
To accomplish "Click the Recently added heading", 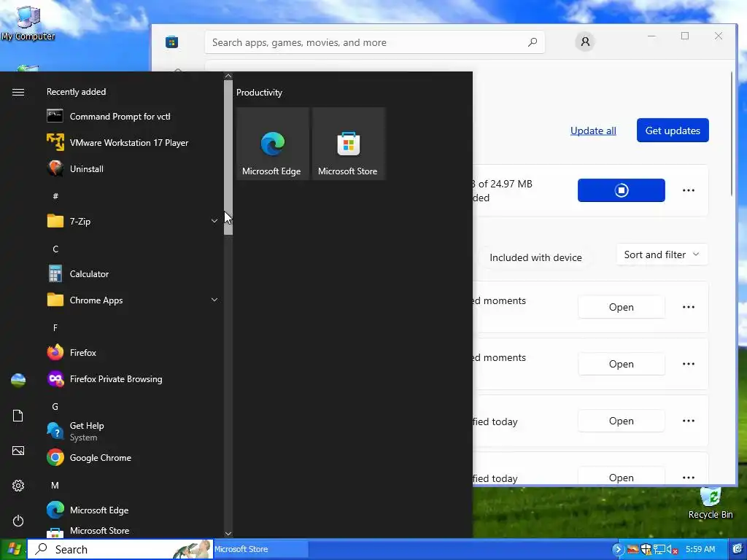I will coord(76,91).
